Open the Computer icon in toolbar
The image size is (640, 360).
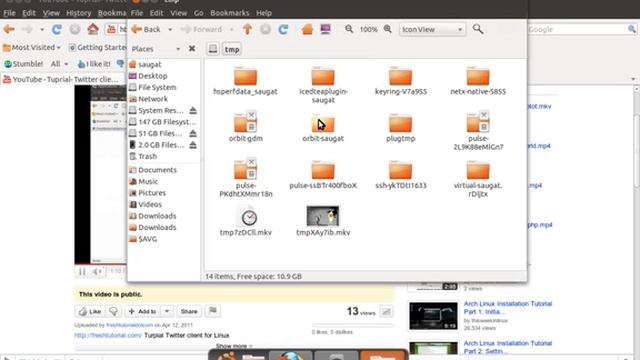(325, 29)
